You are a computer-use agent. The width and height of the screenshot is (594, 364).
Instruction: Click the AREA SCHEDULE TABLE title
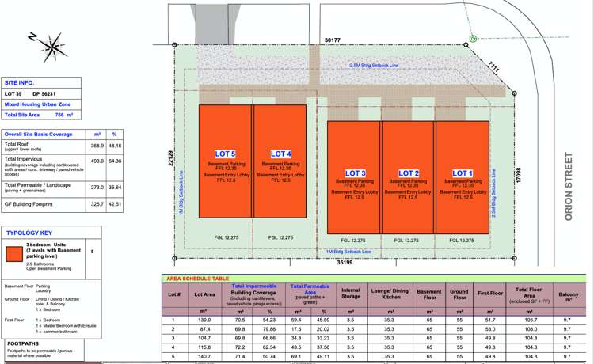pyautogui.click(x=197, y=279)
